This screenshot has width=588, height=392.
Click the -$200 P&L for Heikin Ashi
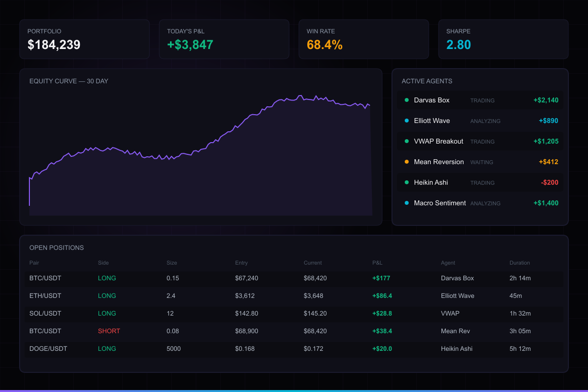coord(549,183)
